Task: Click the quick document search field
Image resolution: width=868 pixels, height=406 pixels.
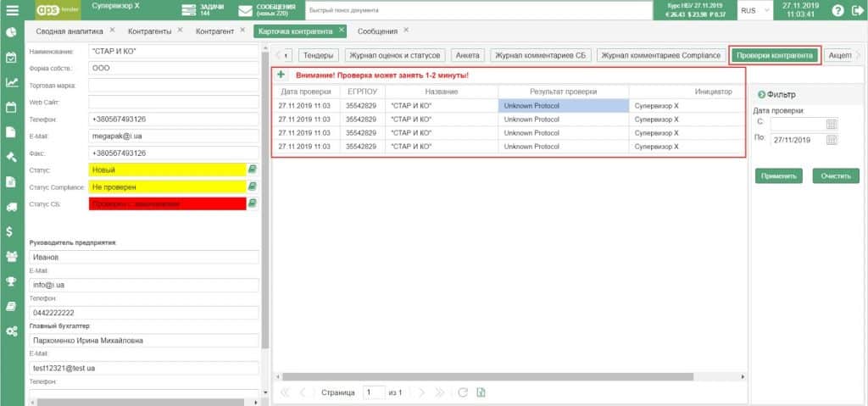Action: (x=479, y=11)
